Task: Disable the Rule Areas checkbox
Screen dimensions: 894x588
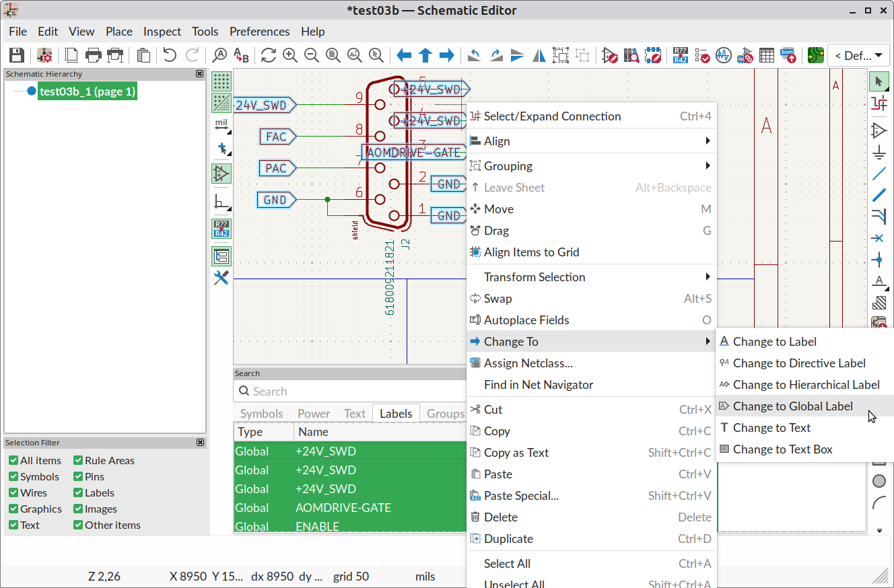Action: (78, 461)
